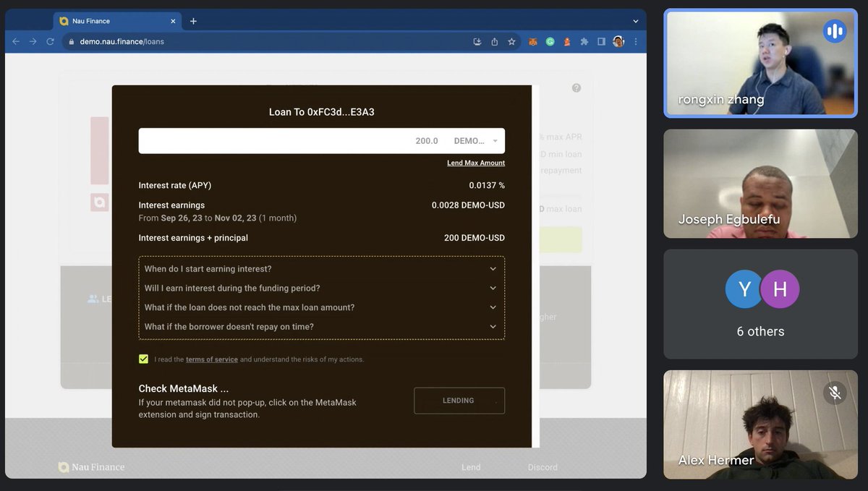
Task: Click the 'H' participant avatar
Action: click(x=780, y=289)
